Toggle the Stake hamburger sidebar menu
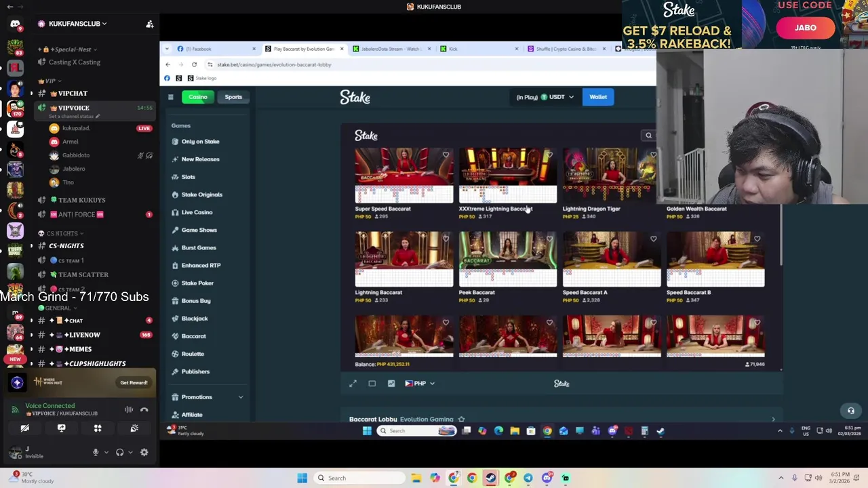This screenshot has height=488, width=868. pyautogui.click(x=171, y=97)
